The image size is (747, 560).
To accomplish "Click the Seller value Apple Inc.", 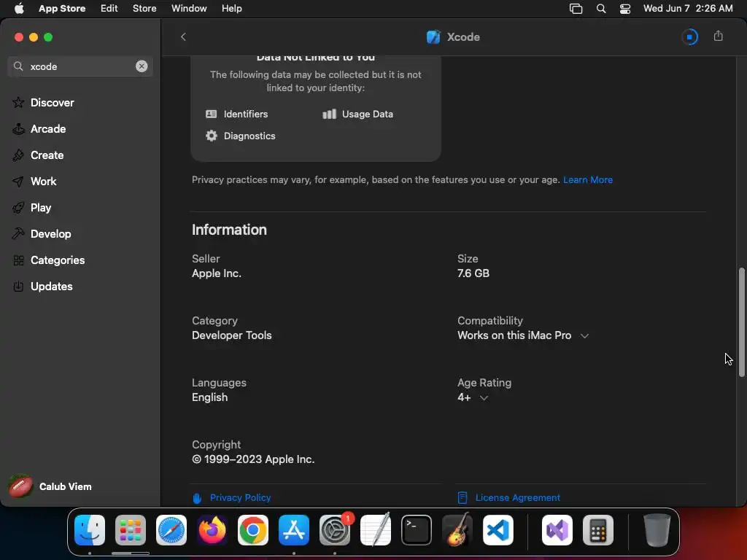I will (216, 273).
